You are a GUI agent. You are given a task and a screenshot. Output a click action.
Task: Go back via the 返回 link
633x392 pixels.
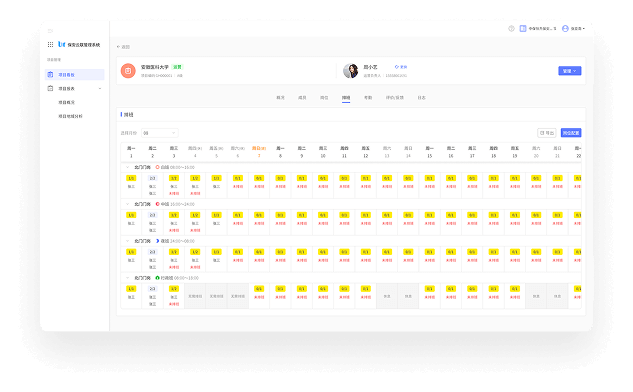coord(124,47)
